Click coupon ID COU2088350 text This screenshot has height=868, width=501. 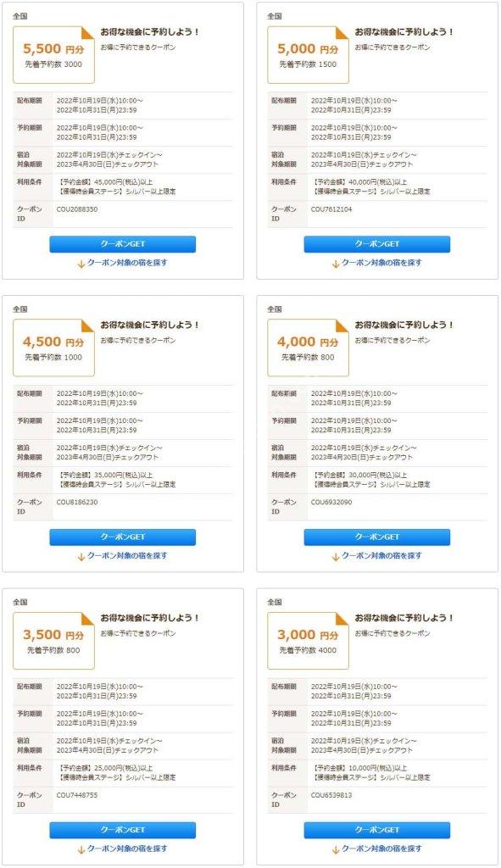(x=77, y=209)
